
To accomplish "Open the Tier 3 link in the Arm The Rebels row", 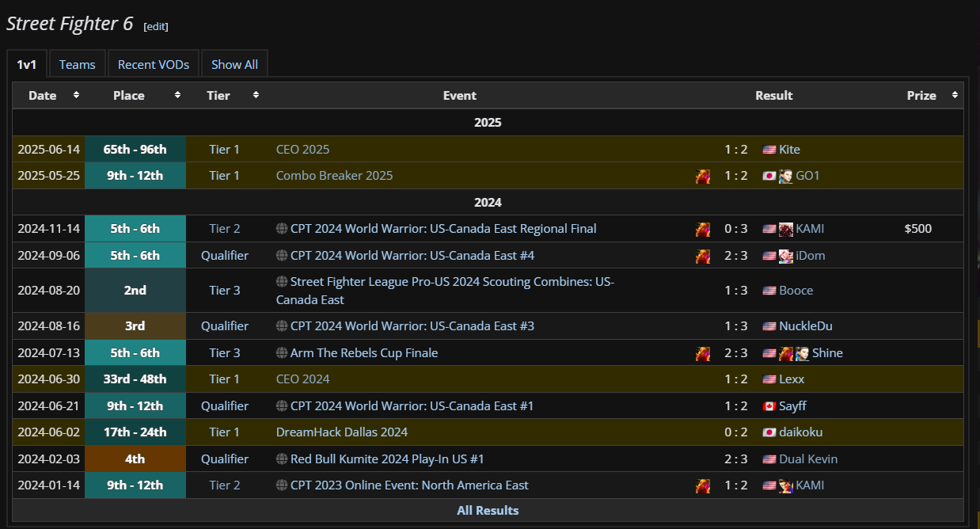I will tap(225, 353).
